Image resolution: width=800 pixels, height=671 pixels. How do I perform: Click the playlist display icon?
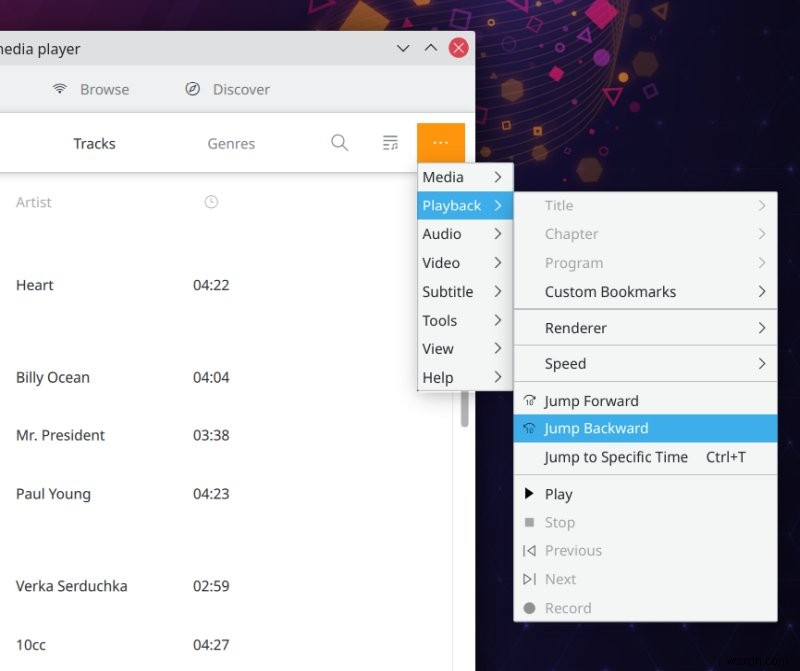[390, 142]
